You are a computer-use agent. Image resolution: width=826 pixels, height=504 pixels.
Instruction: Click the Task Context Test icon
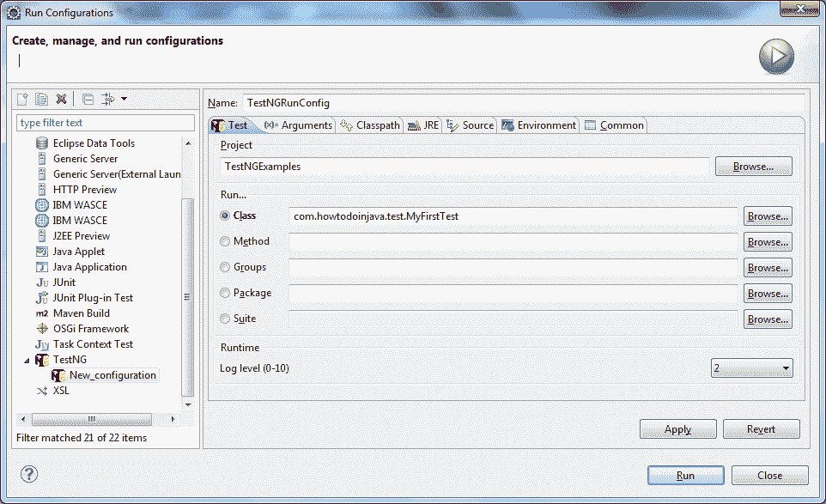click(x=42, y=344)
